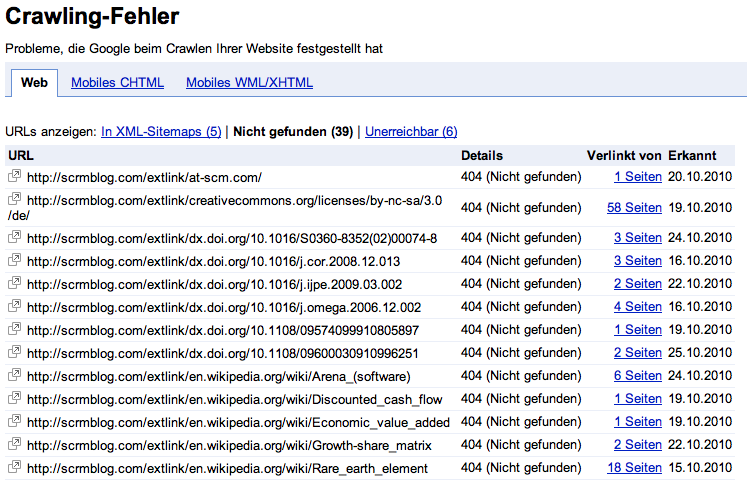The image size is (753, 482).
Task: Open the 4 Seiten link for j.omega.2006.12.002
Action: pyautogui.click(x=637, y=307)
